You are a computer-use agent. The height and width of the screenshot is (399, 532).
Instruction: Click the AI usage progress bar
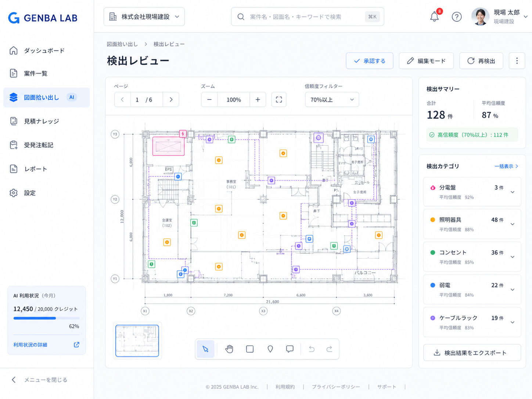[46, 318]
